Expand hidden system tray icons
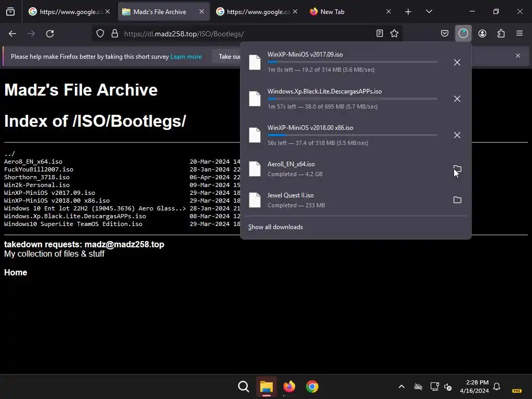Screen dimensions: 532x399 pyautogui.click(x=402, y=387)
